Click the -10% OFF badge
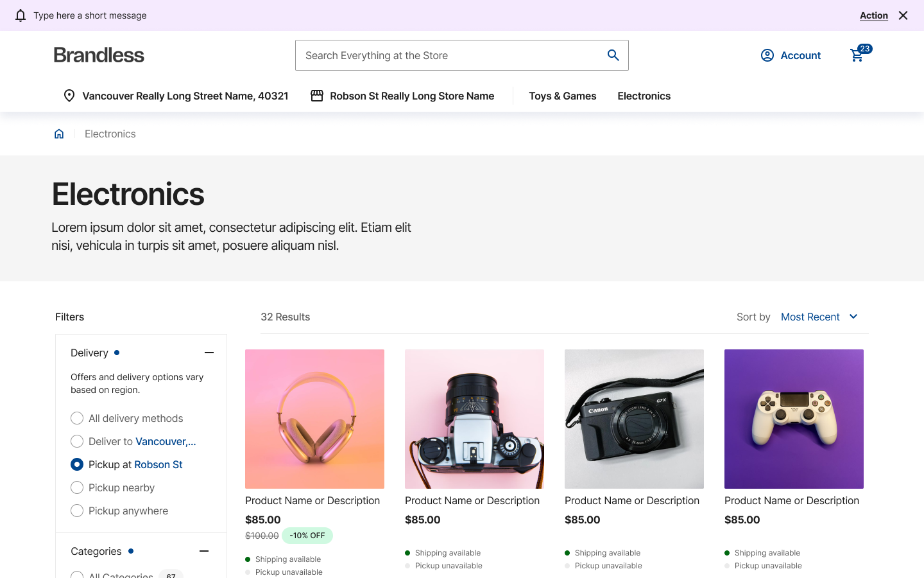This screenshot has width=924, height=578. coord(307,536)
